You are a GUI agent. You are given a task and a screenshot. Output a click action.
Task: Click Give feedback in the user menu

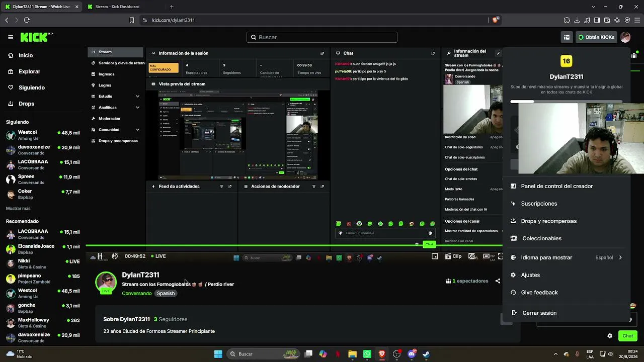point(566,293)
